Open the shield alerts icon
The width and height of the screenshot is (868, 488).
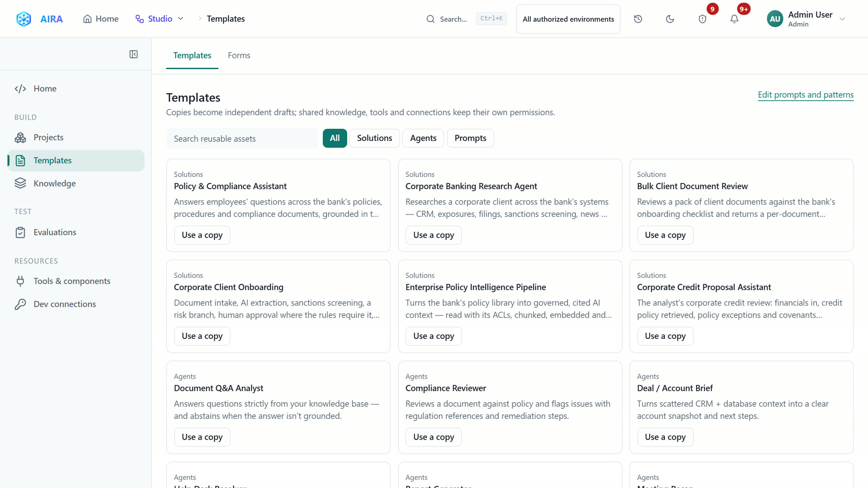tap(703, 19)
